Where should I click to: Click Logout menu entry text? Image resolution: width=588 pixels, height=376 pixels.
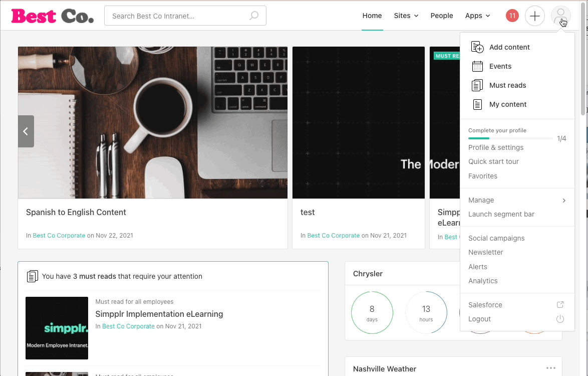pyautogui.click(x=479, y=319)
